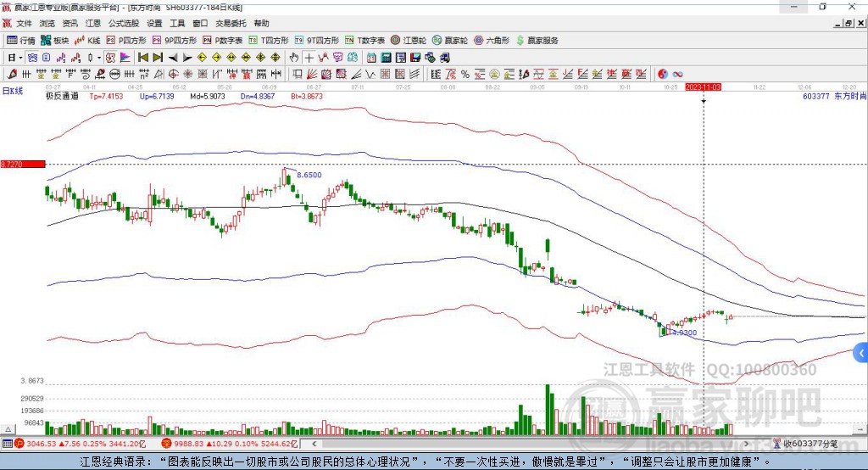Open the P数字表 tool
This screenshot has height=470, width=868.
coord(223,41)
